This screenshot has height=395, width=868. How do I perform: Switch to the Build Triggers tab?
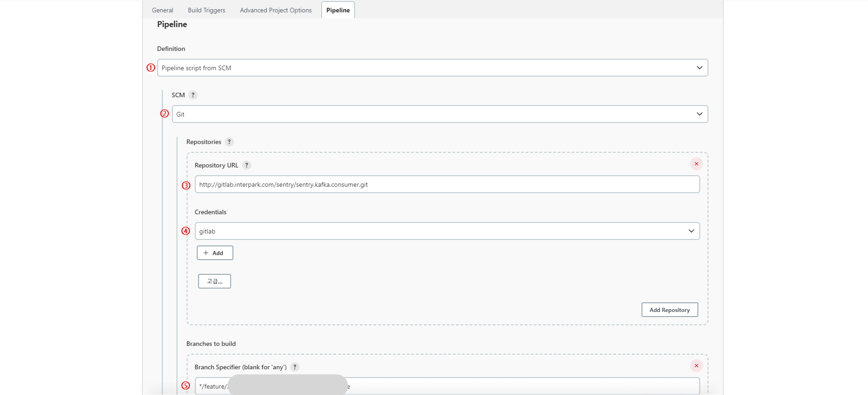[206, 10]
